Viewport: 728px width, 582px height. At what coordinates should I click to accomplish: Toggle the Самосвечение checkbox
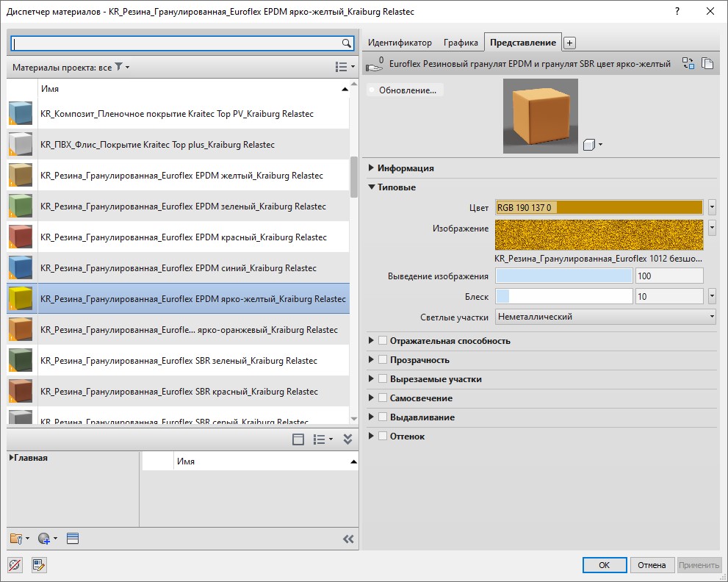pyautogui.click(x=383, y=398)
